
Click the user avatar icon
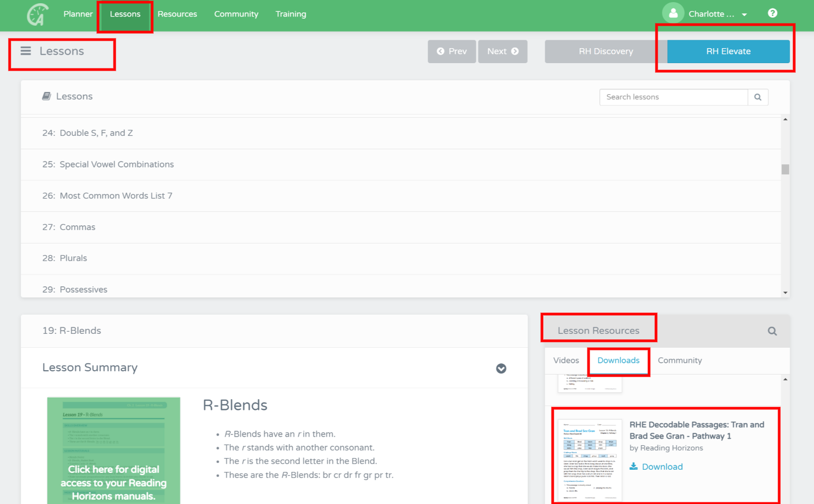tap(673, 14)
